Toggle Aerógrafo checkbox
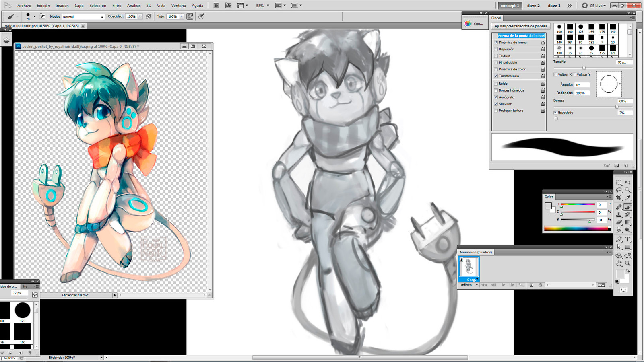644x362 pixels. (x=496, y=97)
